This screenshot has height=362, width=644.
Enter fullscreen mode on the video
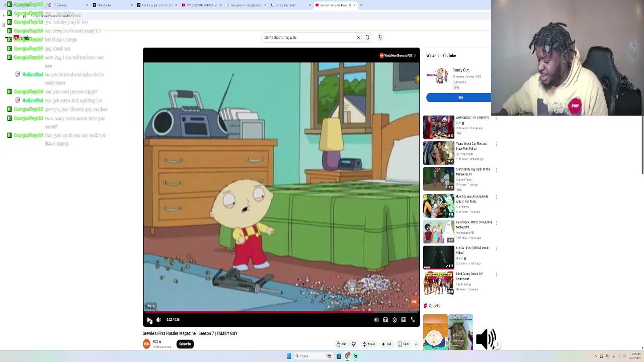click(x=413, y=320)
